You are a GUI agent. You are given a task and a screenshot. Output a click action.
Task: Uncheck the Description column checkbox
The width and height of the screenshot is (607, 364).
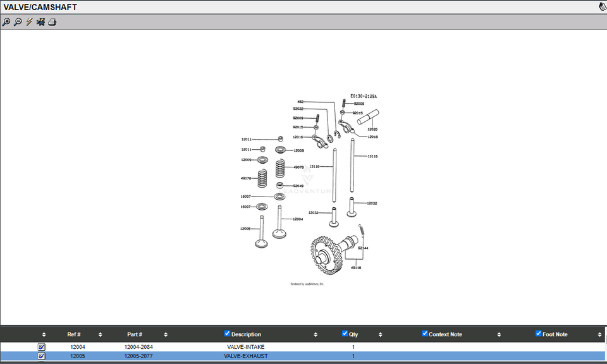[228, 334]
